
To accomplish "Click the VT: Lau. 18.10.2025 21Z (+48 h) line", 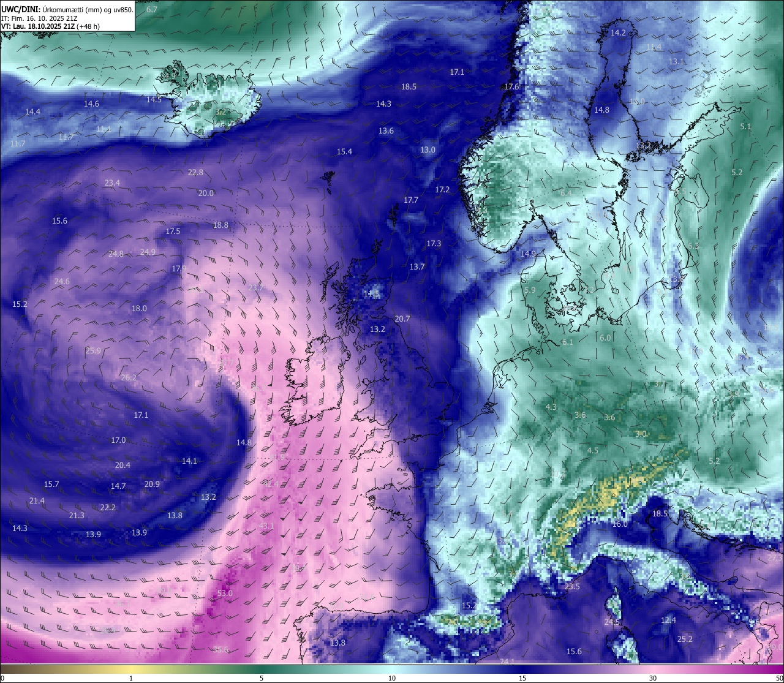I will coord(50,26).
